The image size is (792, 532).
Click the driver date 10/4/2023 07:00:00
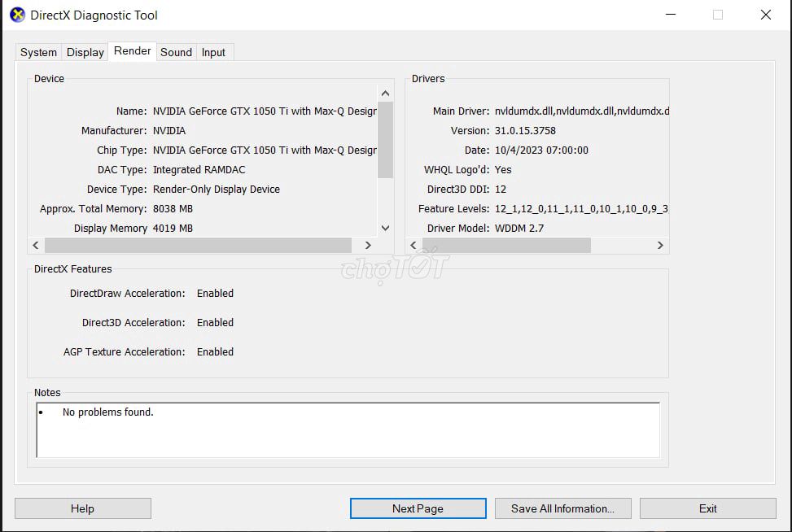tap(541, 150)
